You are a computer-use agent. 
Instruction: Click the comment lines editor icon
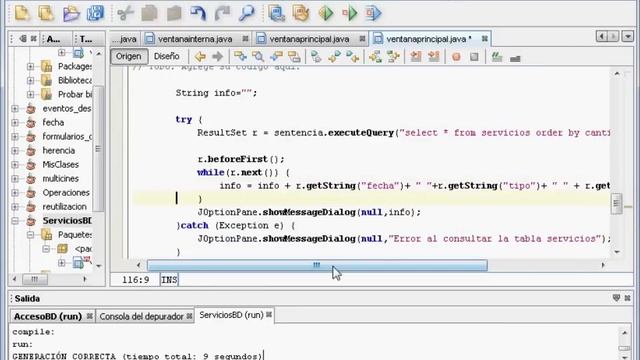(x=497, y=57)
